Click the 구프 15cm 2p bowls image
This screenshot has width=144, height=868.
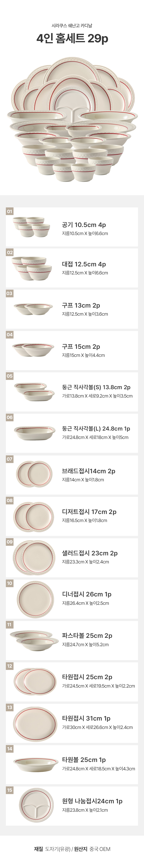click(33, 350)
